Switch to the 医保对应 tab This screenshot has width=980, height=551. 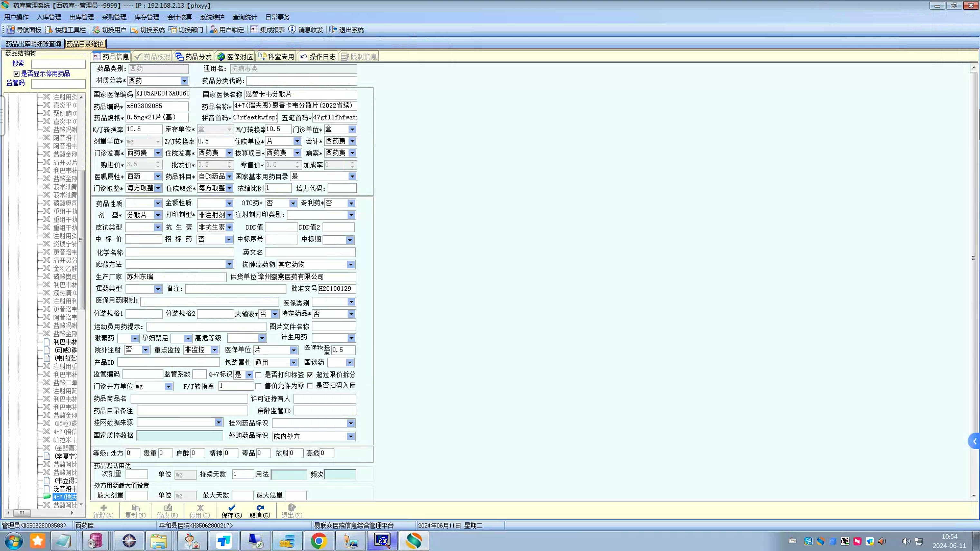tap(235, 57)
